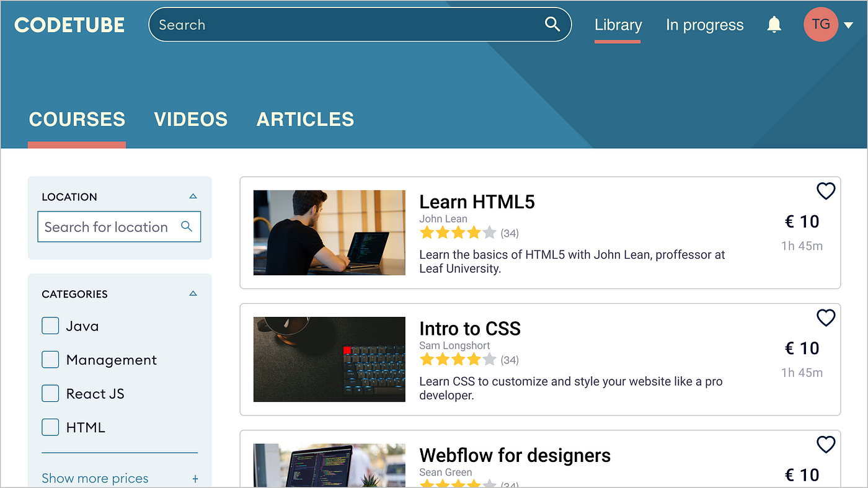Favorite the Learn HTML5 course heart
The image size is (868, 488).
coord(825,191)
